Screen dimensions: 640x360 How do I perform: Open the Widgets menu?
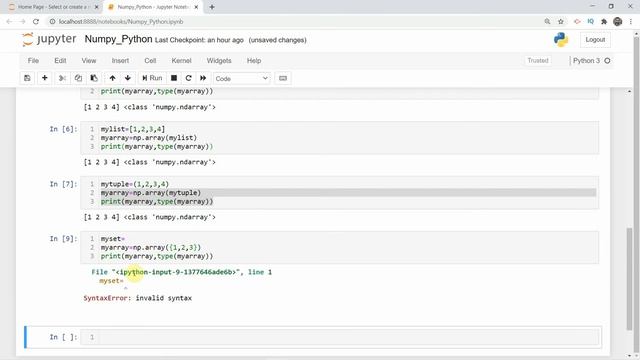(219, 60)
